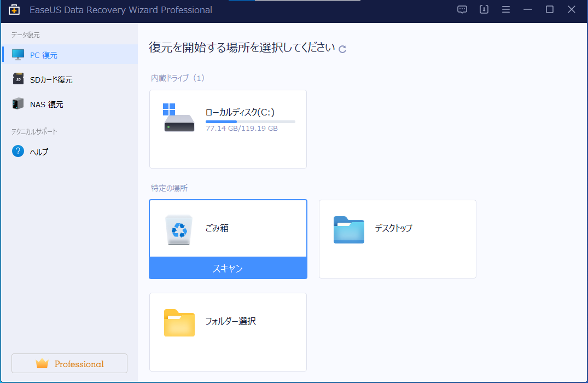This screenshot has width=588, height=383.
Task: Click the 復元を開始する場所を選択してください title
Action: 242,47
